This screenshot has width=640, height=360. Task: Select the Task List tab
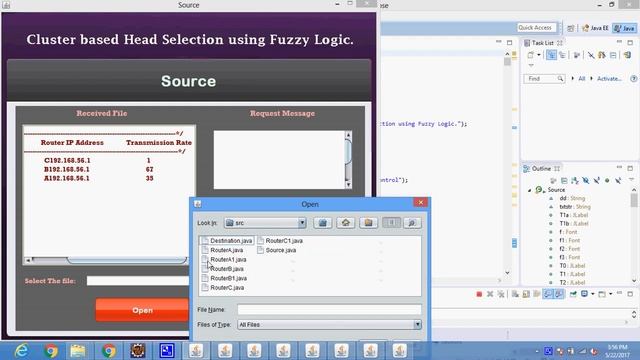[x=543, y=43]
